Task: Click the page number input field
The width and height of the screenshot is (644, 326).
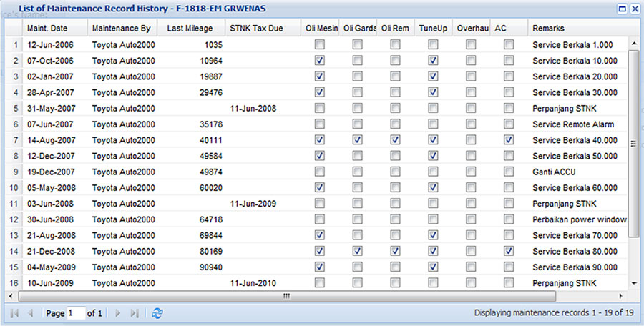Action: point(75,313)
